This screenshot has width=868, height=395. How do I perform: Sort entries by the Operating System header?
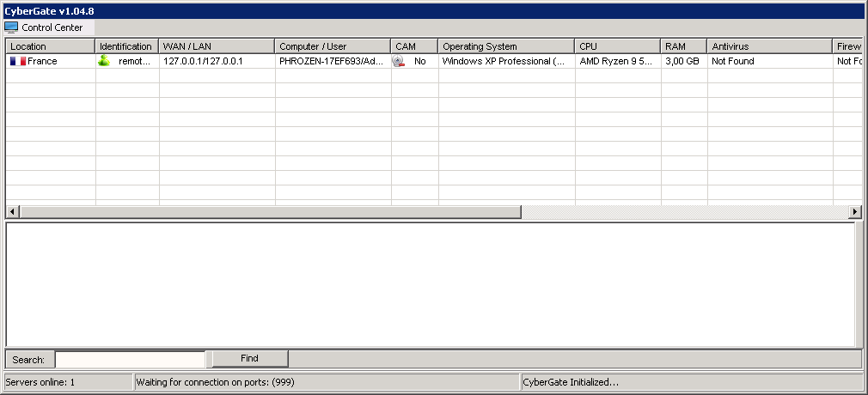point(505,46)
